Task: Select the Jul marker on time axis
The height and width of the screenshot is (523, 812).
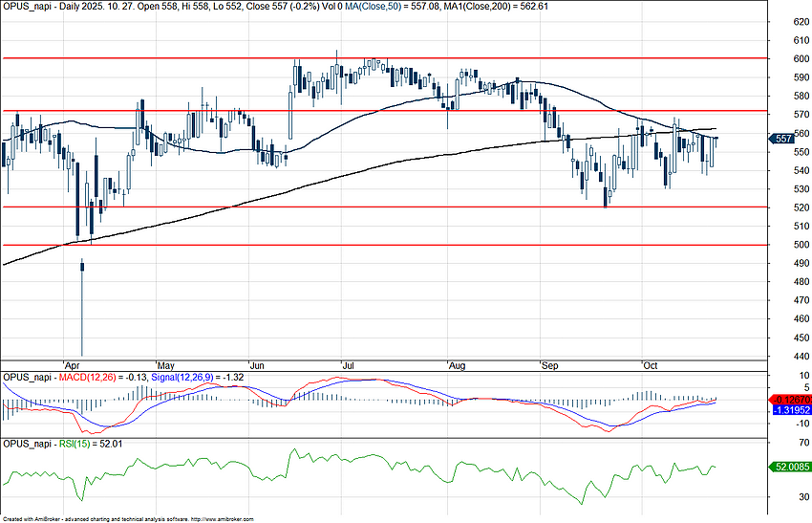Action: pos(346,365)
